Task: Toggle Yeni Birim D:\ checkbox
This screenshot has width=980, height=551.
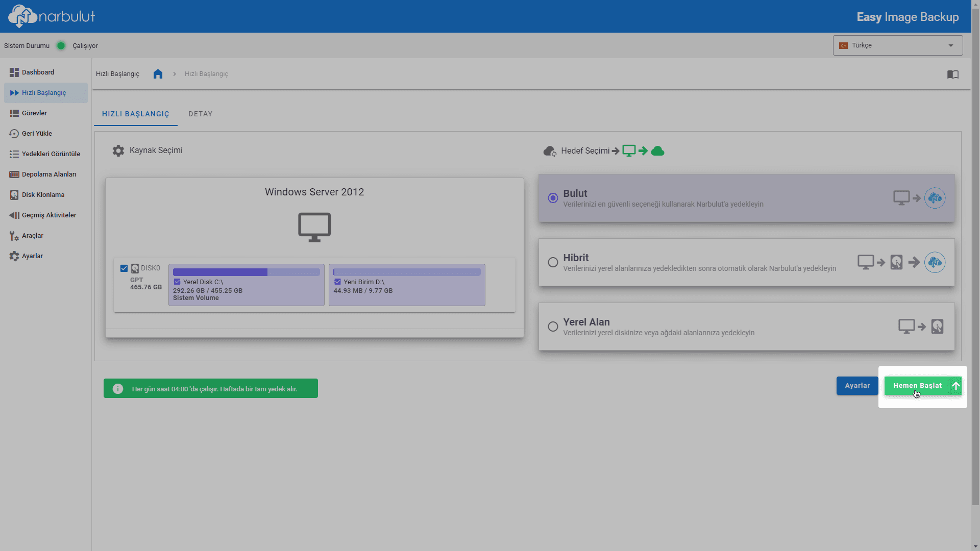Action: (x=337, y=282)
